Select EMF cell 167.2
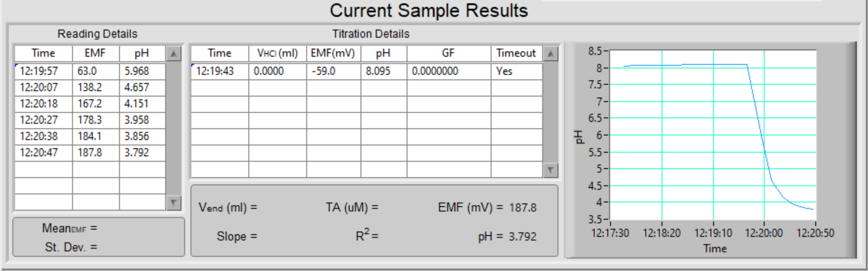The width and height of the screenshot is (868, 271). 96,104
